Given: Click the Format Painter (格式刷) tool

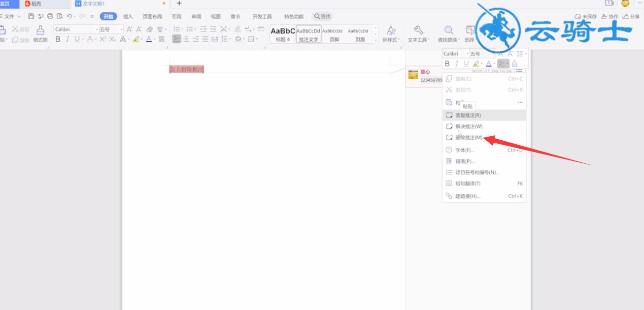Looking at the screenshot, I should [x=40, y=34].
